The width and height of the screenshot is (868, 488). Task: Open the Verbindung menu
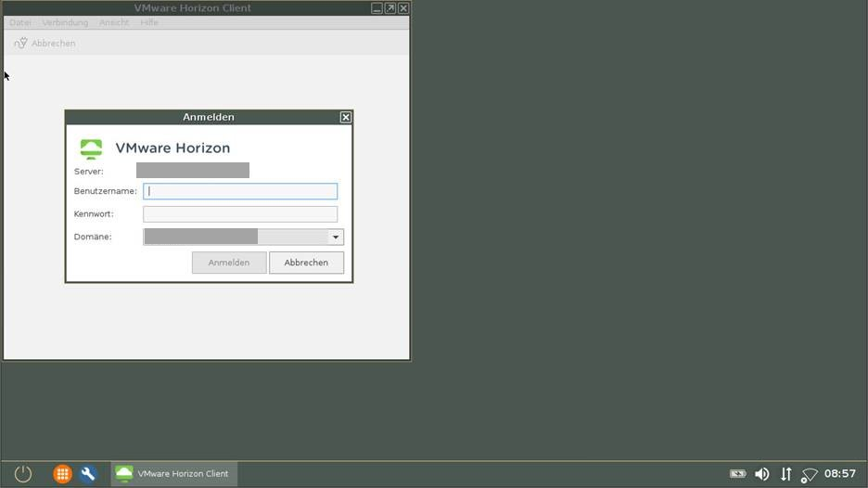click(65, 22)
